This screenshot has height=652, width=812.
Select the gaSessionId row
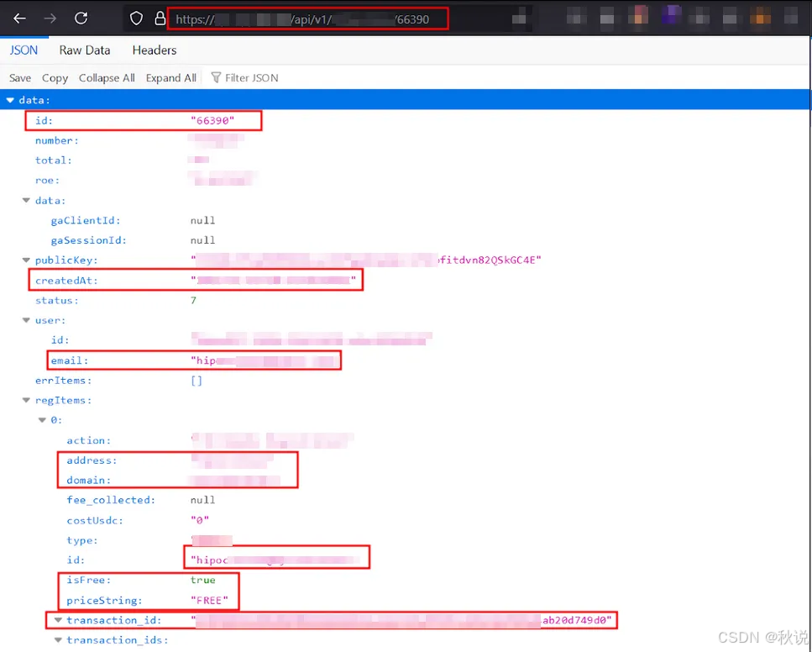pyautogui.click(x=405, y=240)
